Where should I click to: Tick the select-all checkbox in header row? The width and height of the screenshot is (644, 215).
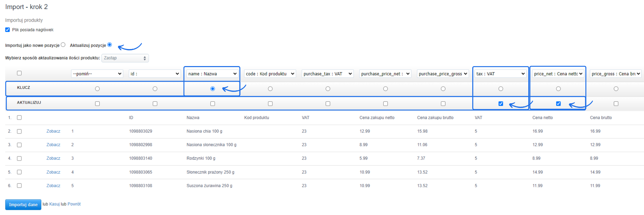(19, 73)
